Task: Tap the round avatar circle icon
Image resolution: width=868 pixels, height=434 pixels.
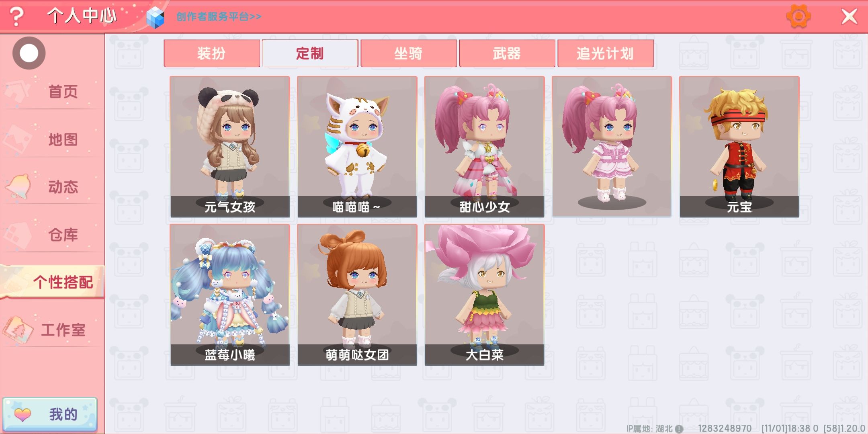Action: [29, 53]
